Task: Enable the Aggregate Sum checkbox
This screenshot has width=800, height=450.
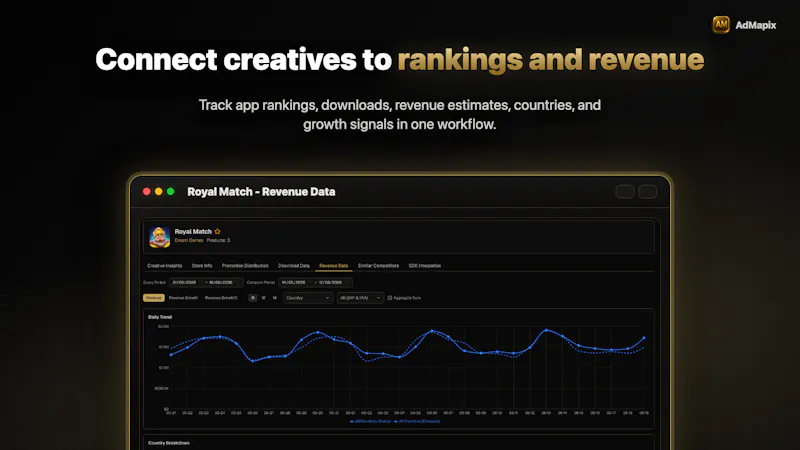Action: 390,298
